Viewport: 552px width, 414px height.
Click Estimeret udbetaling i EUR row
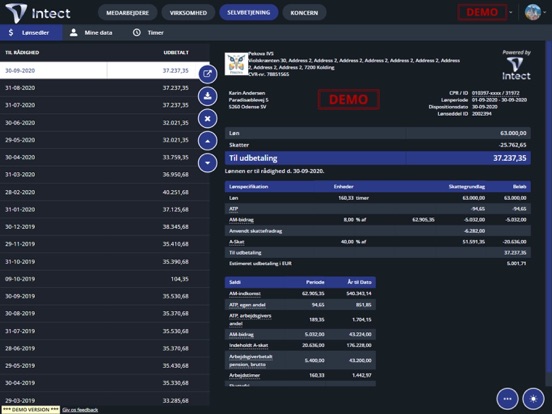(378, 263)
